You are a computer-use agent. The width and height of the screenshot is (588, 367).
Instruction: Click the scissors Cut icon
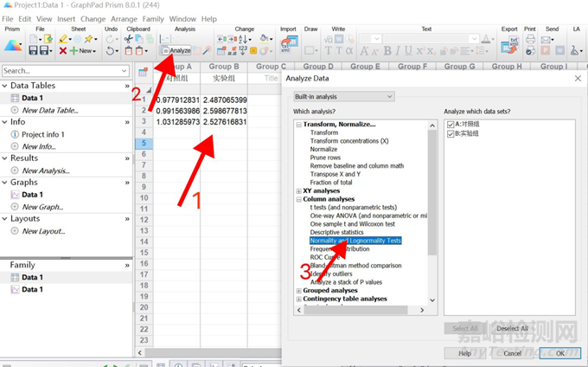click(129, 39)
